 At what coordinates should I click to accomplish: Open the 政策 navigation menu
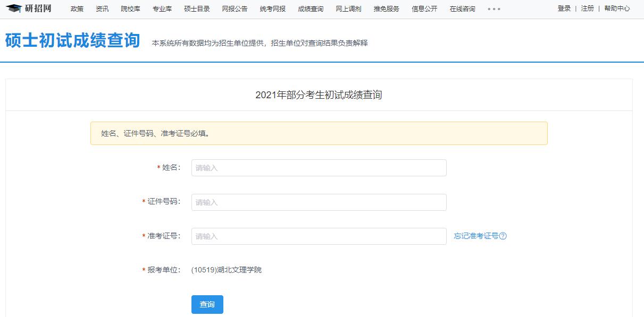pos(77,8)
